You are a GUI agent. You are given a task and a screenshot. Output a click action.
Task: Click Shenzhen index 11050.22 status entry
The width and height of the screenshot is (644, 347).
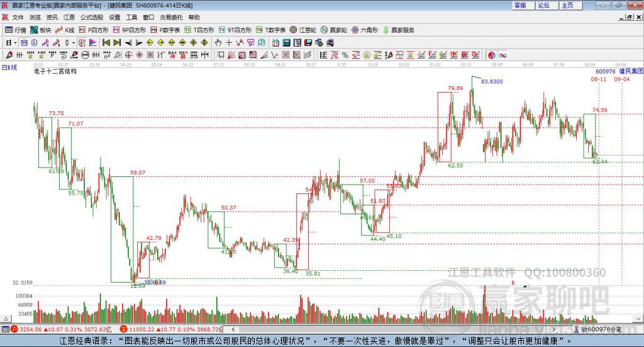coord(171,329)
